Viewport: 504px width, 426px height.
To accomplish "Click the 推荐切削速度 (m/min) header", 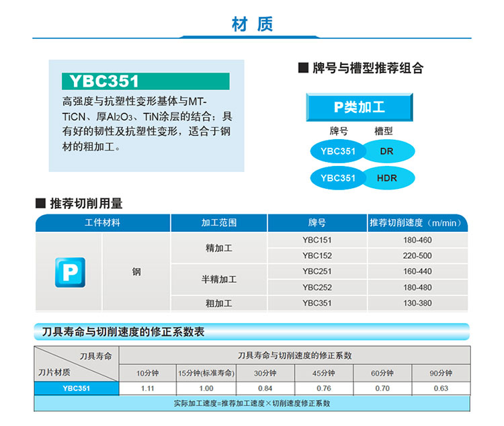I will 417,222.
